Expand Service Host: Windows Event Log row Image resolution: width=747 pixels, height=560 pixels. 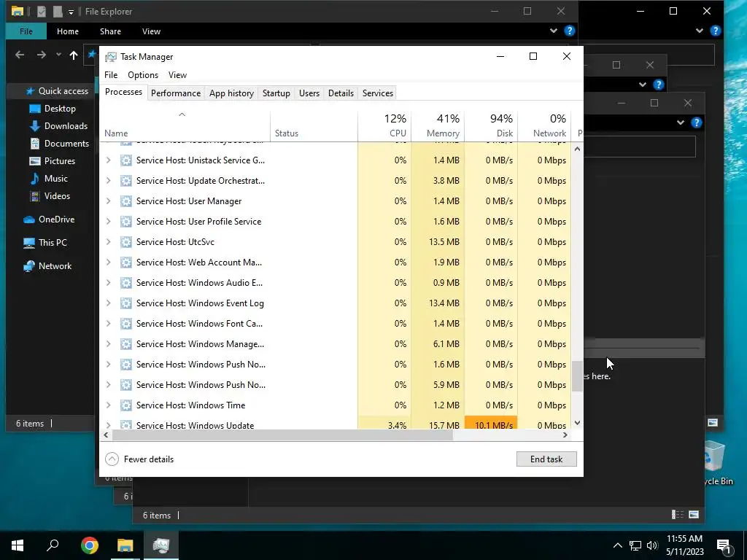(108, 303)
